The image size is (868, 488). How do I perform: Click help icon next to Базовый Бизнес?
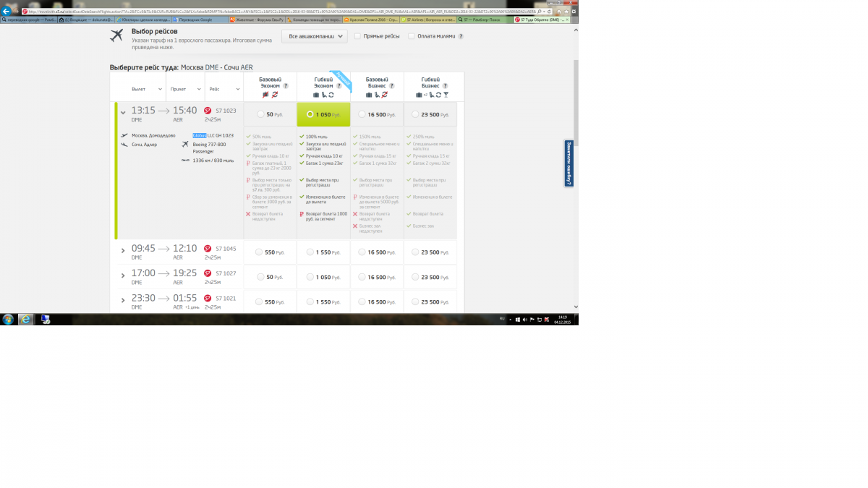click(x=392, y=86)
